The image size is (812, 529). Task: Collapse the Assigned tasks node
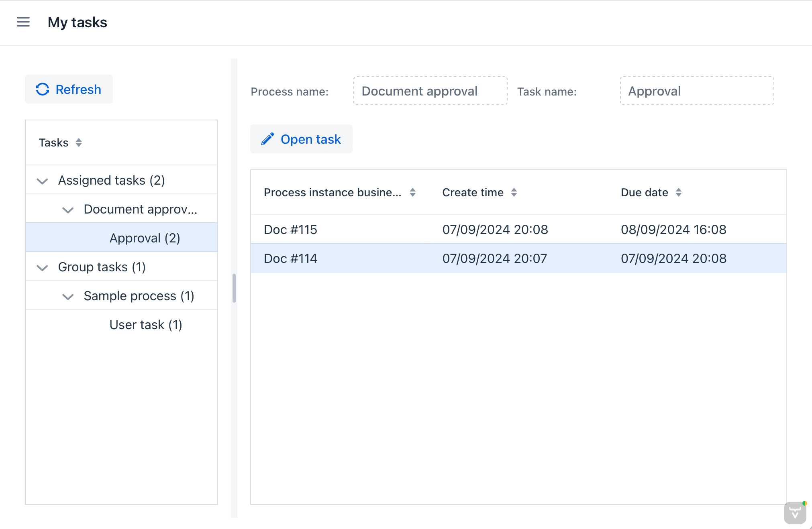tap(42, 181)
